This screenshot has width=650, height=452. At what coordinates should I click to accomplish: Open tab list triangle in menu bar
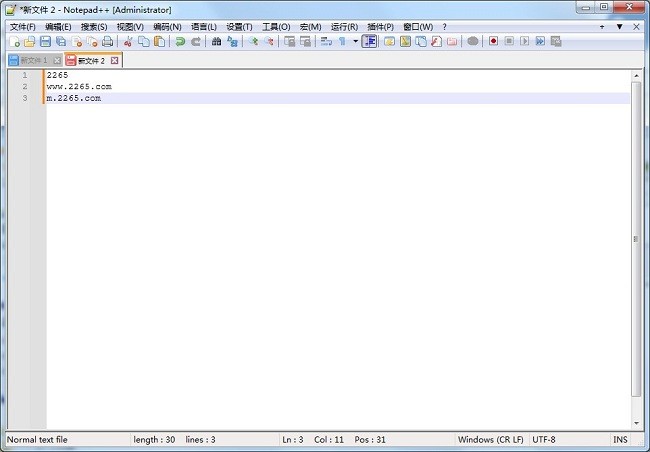619,27
